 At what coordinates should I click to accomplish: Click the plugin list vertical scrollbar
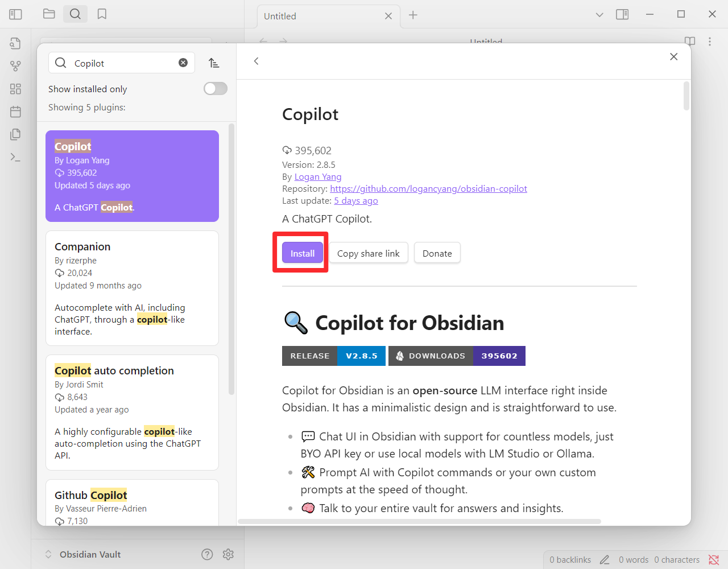click(231, 259)
